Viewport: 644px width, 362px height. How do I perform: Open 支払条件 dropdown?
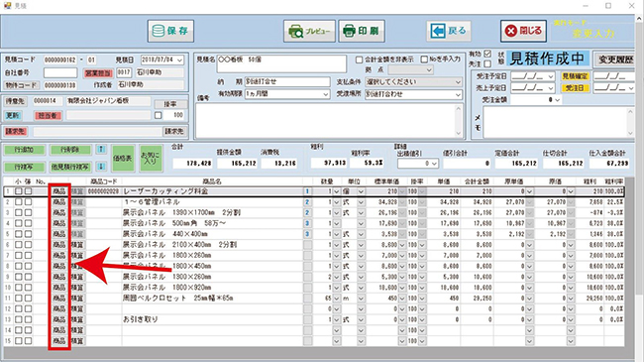coord(458,82)
